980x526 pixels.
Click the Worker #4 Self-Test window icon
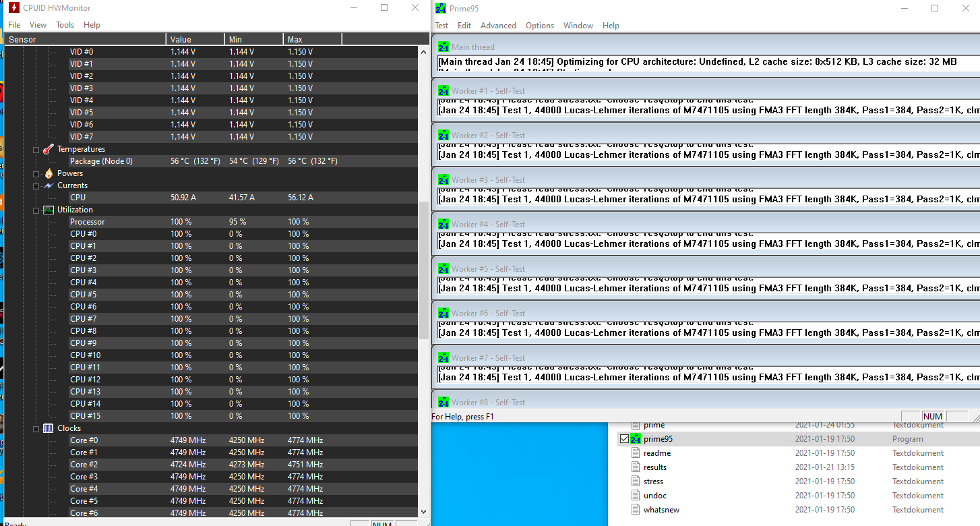[443, 224]
